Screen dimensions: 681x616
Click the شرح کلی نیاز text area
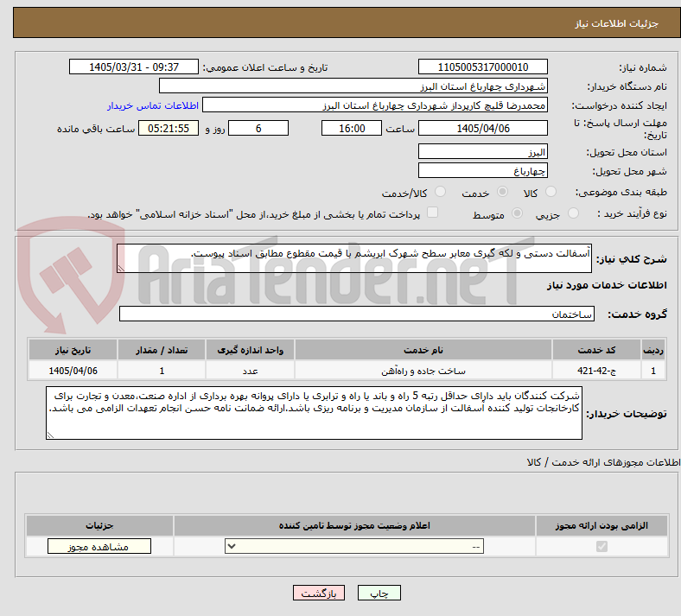(354, 258)
